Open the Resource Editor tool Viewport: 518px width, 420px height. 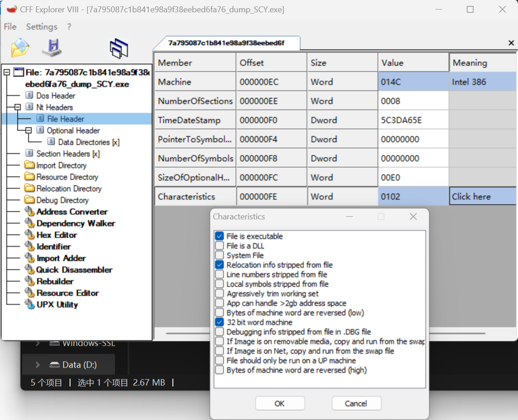[x=67, y=293]
